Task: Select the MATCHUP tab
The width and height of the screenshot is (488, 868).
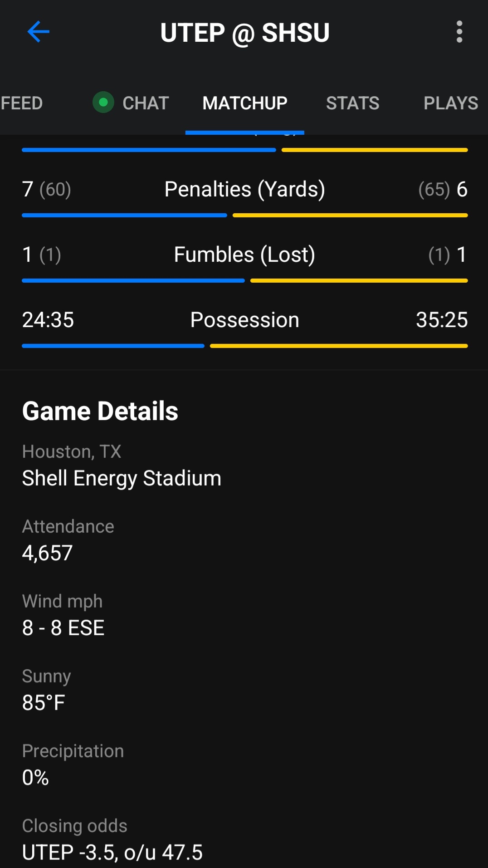Action: [245, 103]
